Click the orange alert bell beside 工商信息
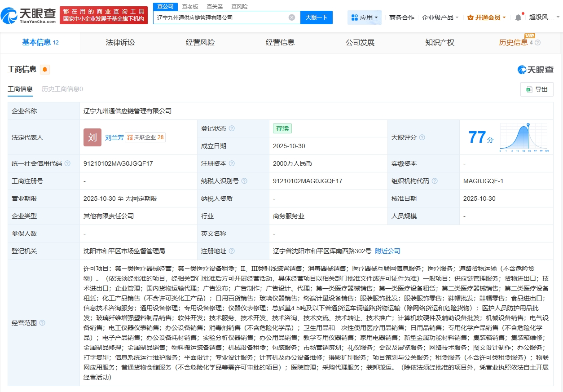The image size is (563, 392). pyautogui.click(x=45, y=70)
